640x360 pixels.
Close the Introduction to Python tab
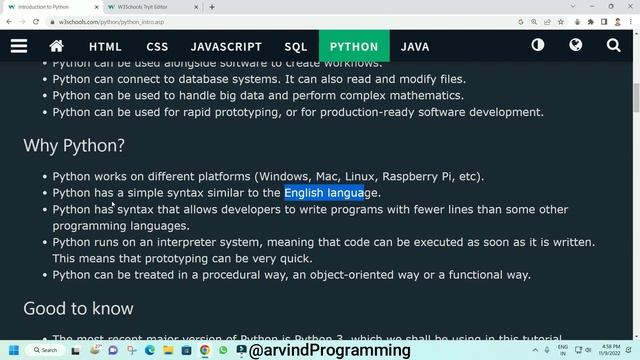pos(96,7)
